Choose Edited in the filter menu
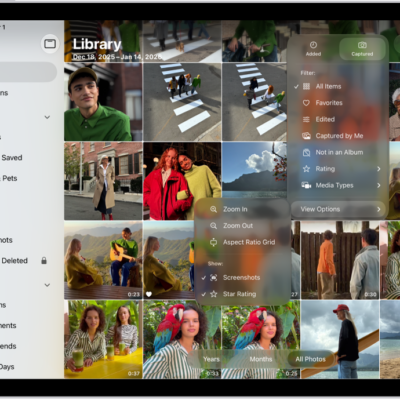The height and width of the screenshot is (400, 400). point(337,119)
